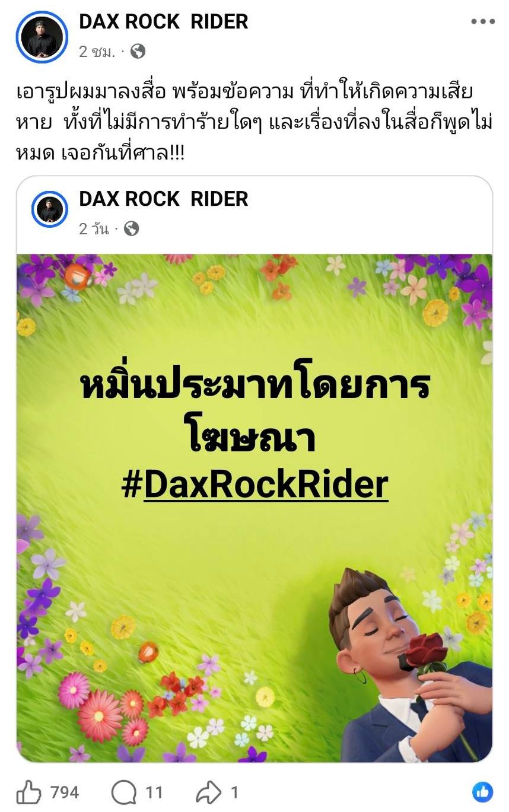The height and width of the screenshot is (812, 509).
Task: Open the shared green flower-field image
Action: (x=254, y=508)
